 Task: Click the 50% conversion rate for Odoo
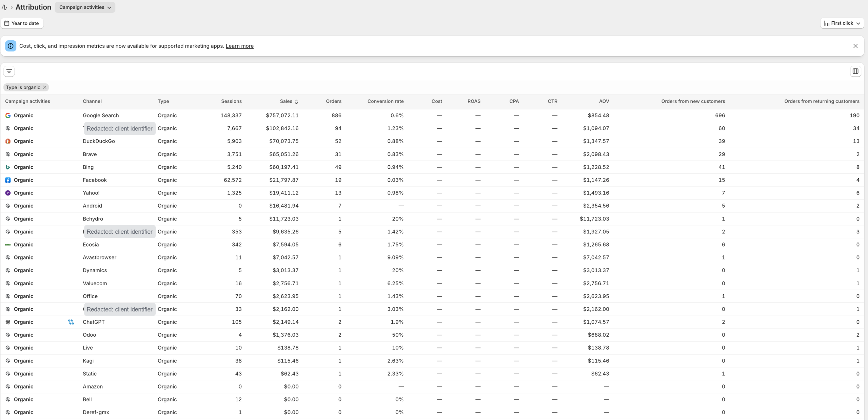click(398, 335)
